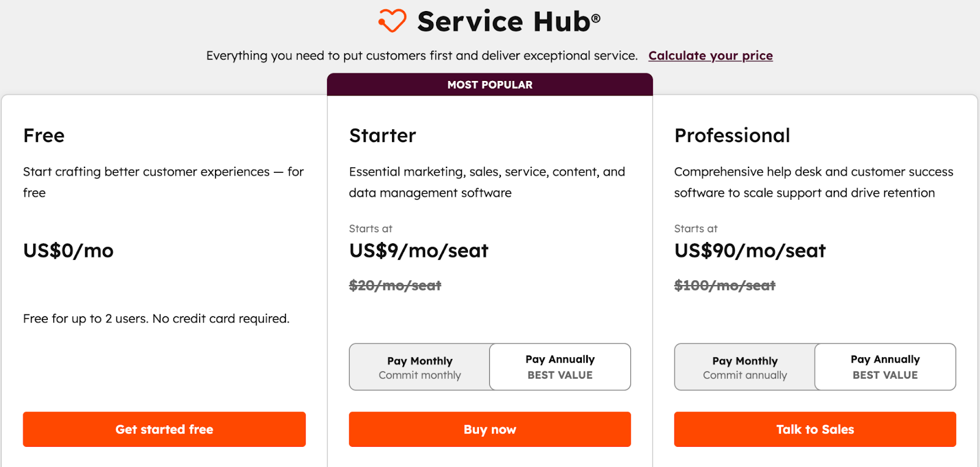980x467 pixels.
Task: Click the US$90/mo/seat price text
Action: (750, 250)
